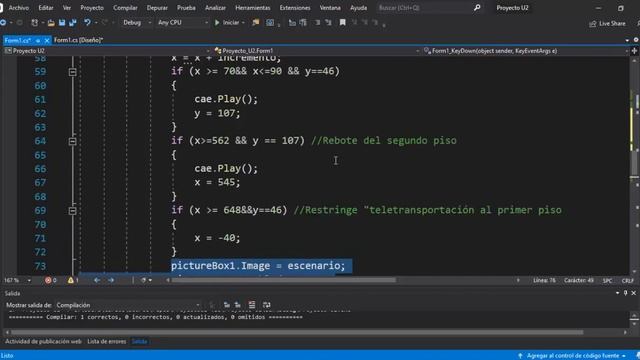Open the Editar menu
The image size is (640, 360).
click(46, 8)
